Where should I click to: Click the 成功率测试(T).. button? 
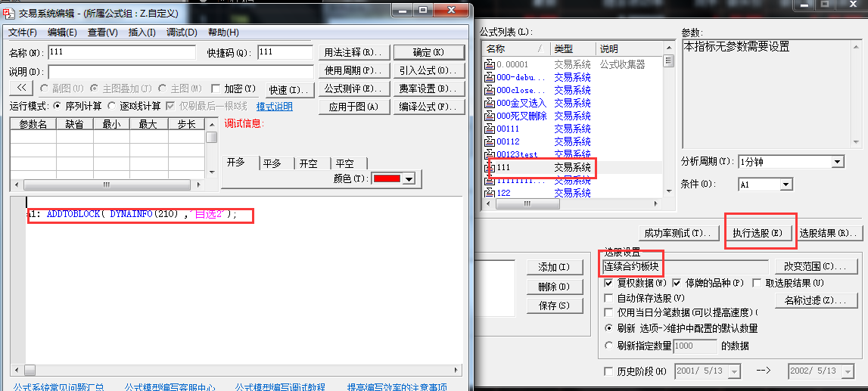pyautogui.click(x=678, y=233)
